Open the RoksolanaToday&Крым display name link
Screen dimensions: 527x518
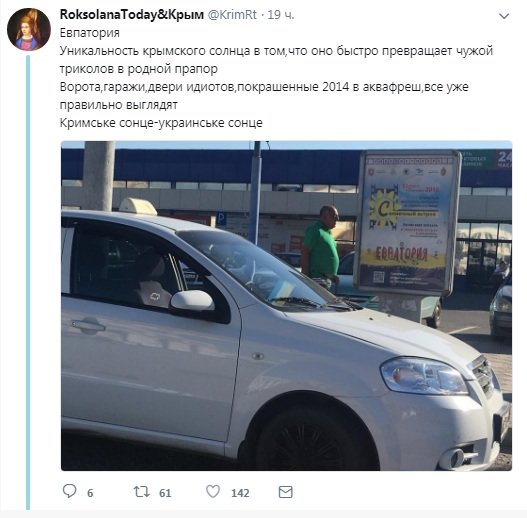pyautogui.click(x=132, y=15)
